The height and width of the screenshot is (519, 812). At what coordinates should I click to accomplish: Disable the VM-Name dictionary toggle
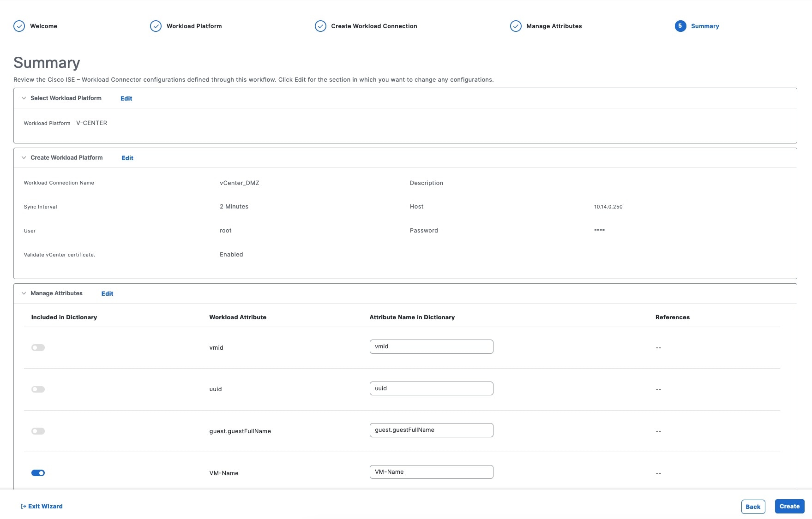point(38,473)
